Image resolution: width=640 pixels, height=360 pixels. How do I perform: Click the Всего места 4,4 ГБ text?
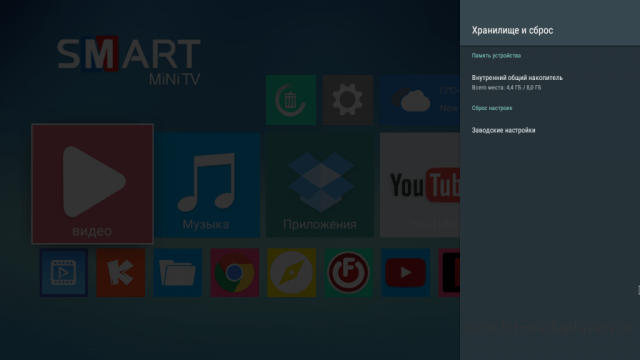click(507, 88)
